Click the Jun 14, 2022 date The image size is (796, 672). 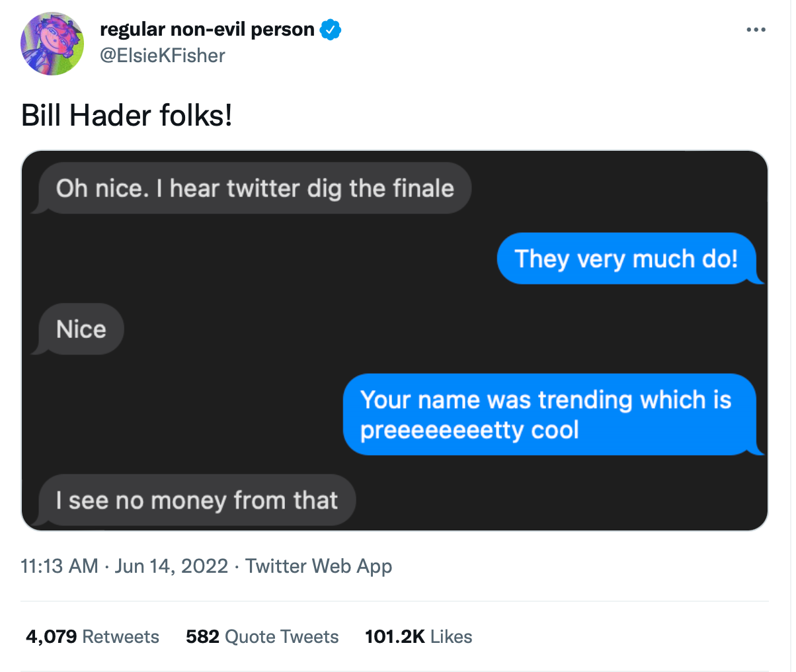point(171,566)
